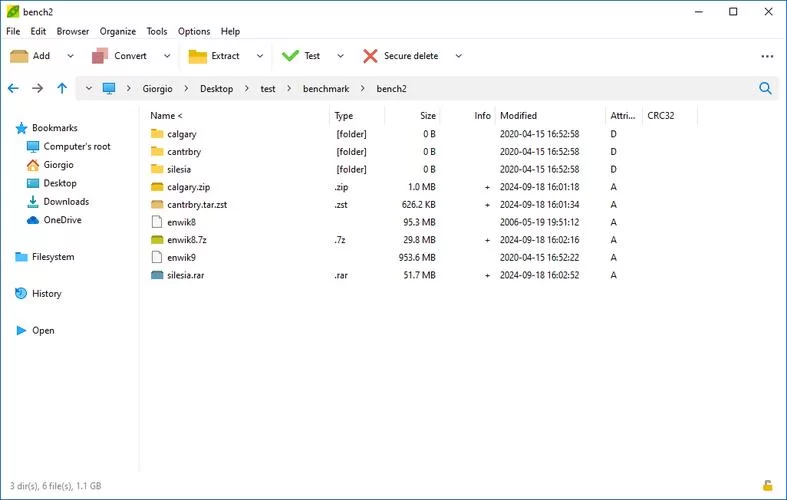
Task: Click the red Secure delete X icon
Action: point(370,56)
